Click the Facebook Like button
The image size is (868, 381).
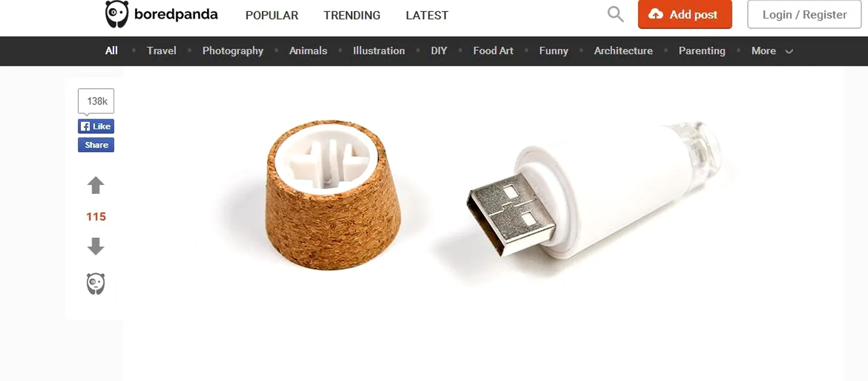tap(96, 126)
